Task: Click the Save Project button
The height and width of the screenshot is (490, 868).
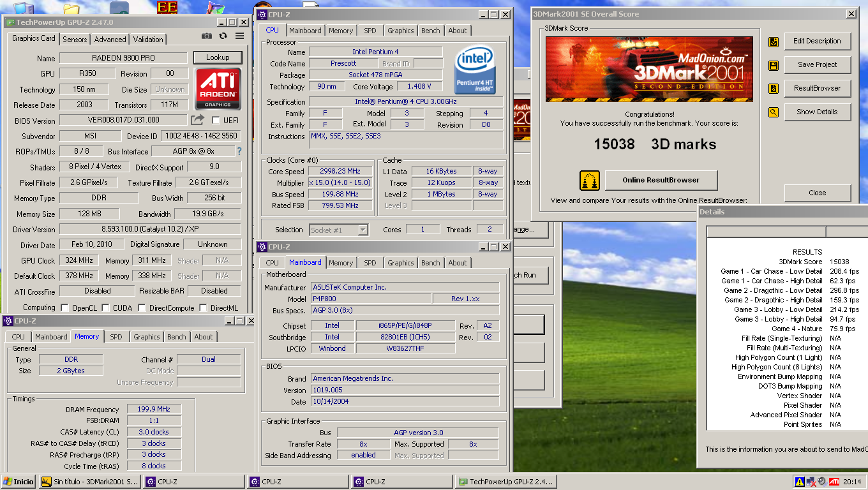Action: [817, 64]
